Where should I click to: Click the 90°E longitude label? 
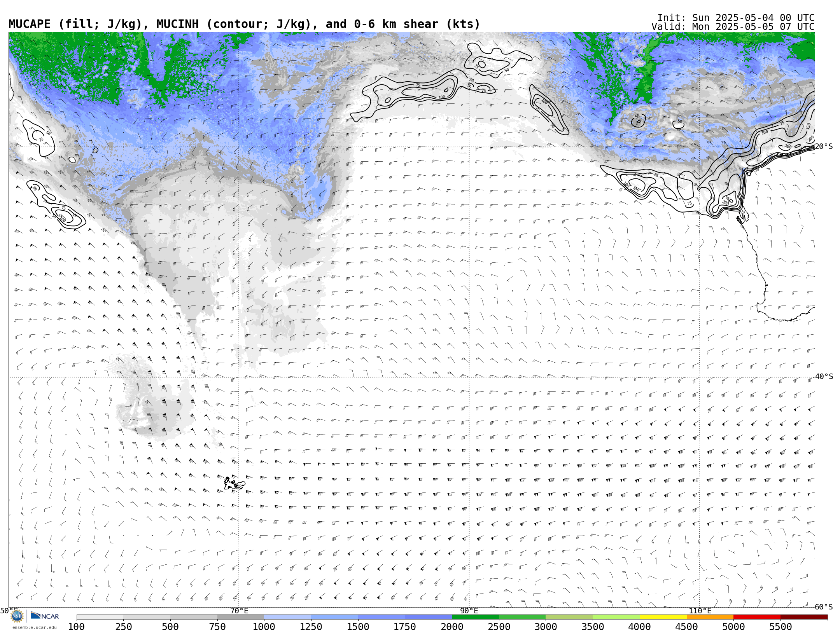[469, 611]
